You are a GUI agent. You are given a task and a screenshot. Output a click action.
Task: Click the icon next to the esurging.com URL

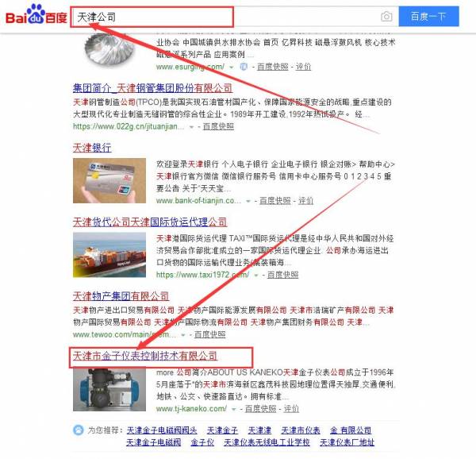point(244,67)
